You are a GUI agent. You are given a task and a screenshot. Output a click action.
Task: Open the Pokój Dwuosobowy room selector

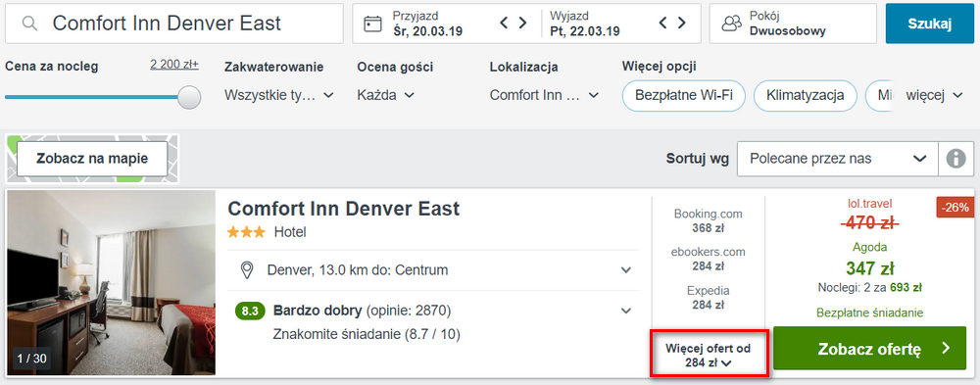click(793, 24)
